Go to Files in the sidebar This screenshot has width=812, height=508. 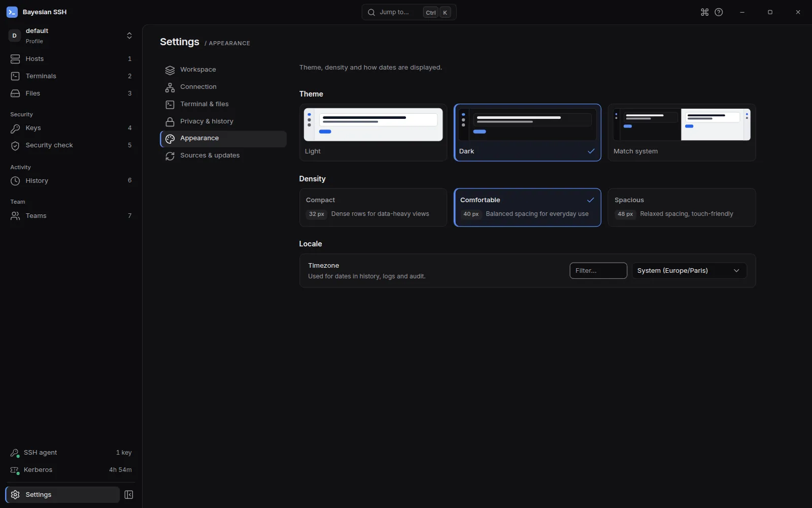[71, 93]
